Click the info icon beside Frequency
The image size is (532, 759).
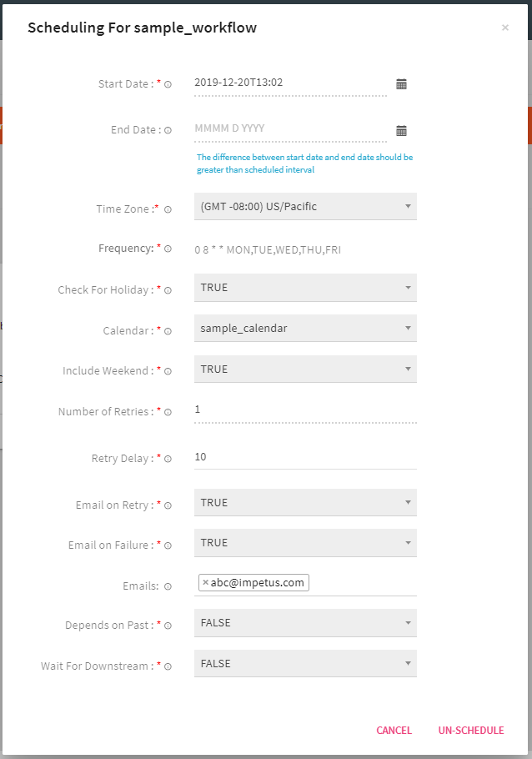pos(168,249)
